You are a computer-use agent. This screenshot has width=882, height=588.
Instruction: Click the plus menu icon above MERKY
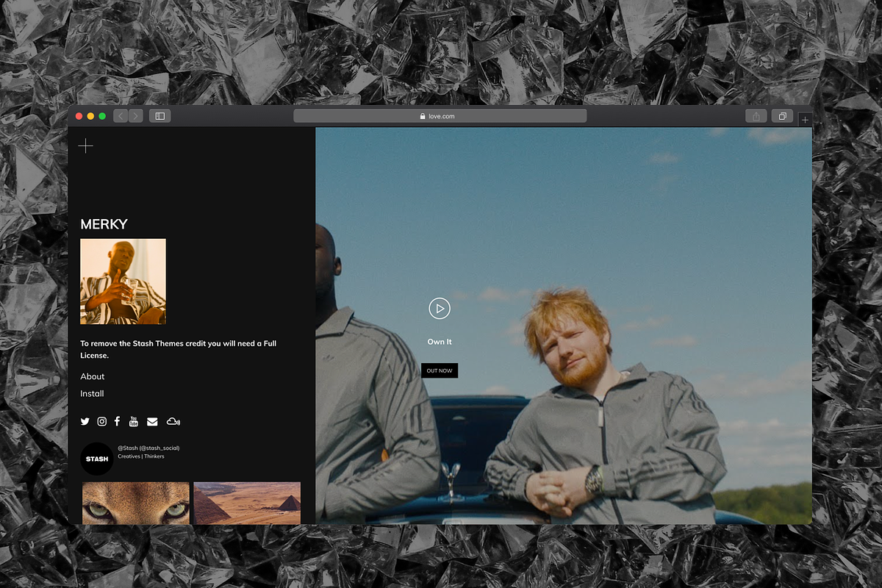(86, 146)
